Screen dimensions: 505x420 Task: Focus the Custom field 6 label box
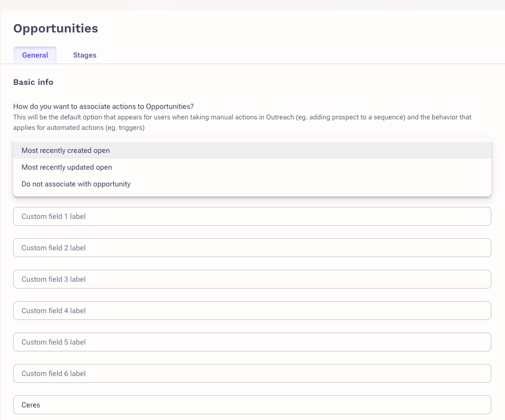pyautogui.click(x=252, y=373)
